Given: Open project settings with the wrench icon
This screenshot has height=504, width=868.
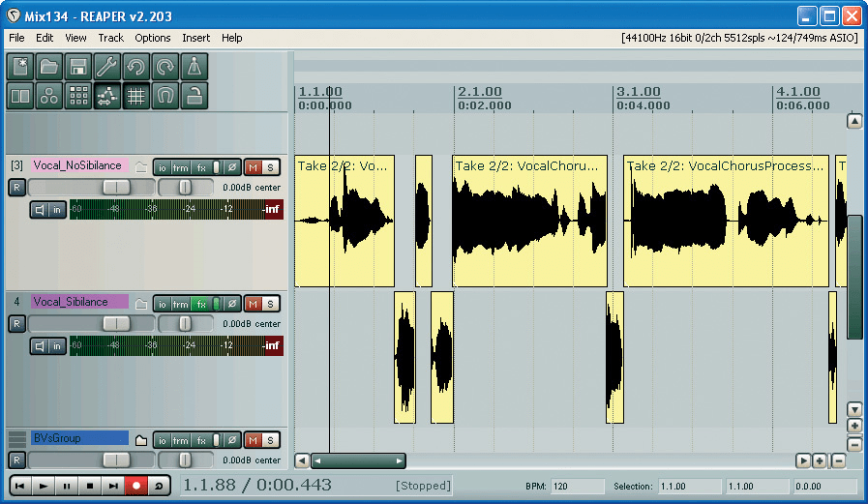Looking at the screenshot, I should pos(107,67).
